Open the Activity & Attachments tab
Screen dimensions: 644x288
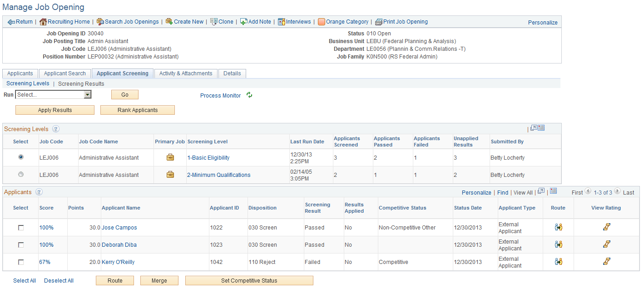(x=185, y=73)
